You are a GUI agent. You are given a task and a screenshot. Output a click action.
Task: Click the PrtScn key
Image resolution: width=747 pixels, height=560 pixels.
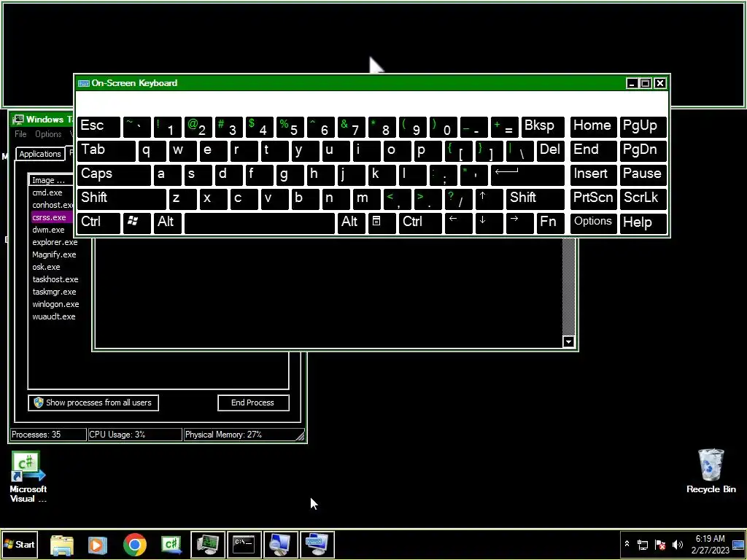[x=593, y=198]
